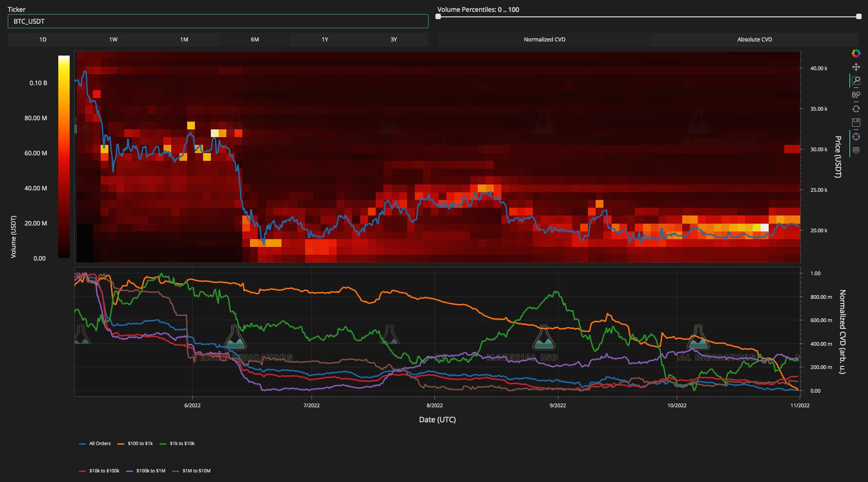Save the chart as image

pos(856,123)
